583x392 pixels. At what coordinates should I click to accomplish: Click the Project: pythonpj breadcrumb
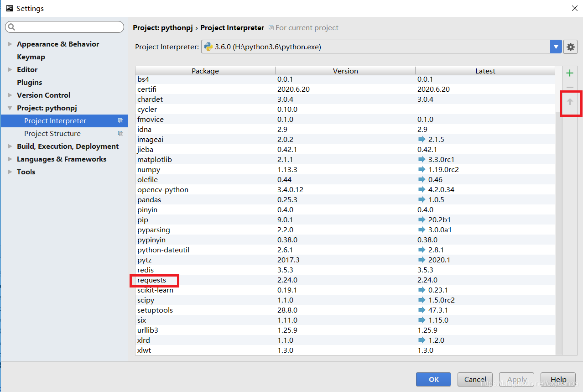162,28
